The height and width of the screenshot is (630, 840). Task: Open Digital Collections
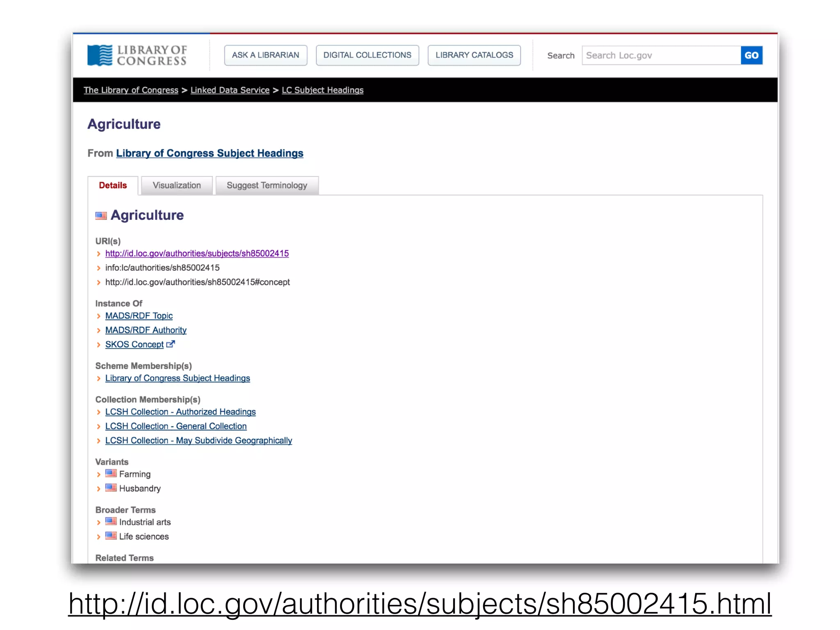pyautogui.click(x=367, y=55)
